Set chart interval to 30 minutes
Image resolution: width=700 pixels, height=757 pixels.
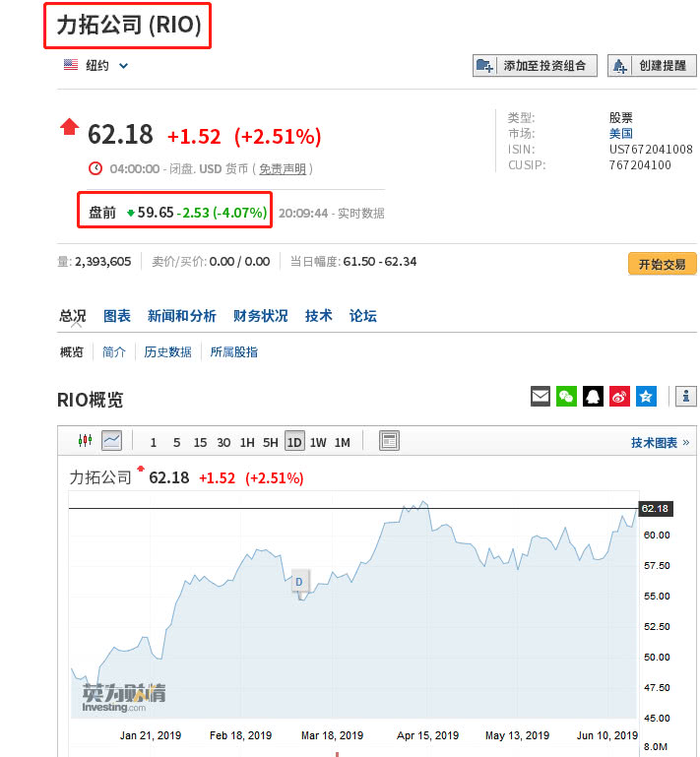point(223,442)
